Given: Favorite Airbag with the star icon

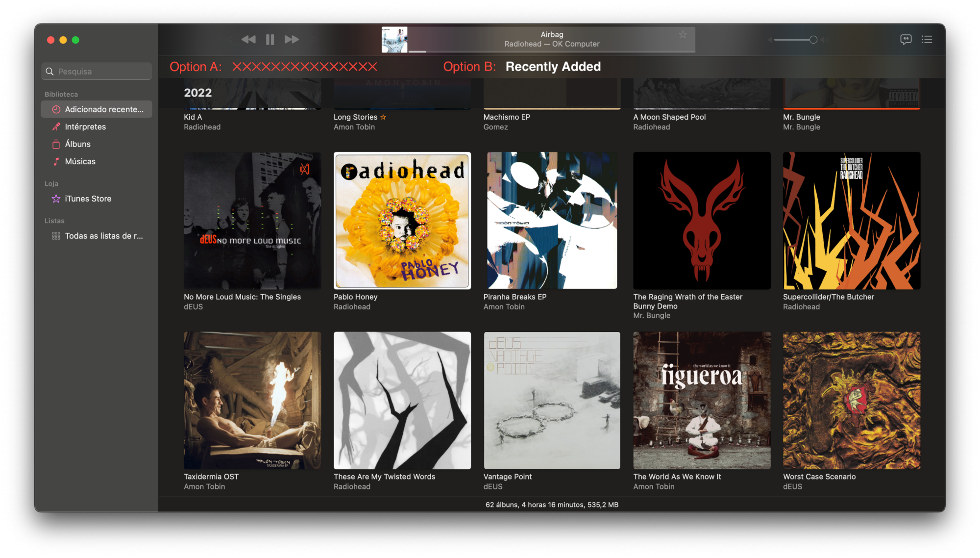Looking at the screenshot, I should (683, 34).
